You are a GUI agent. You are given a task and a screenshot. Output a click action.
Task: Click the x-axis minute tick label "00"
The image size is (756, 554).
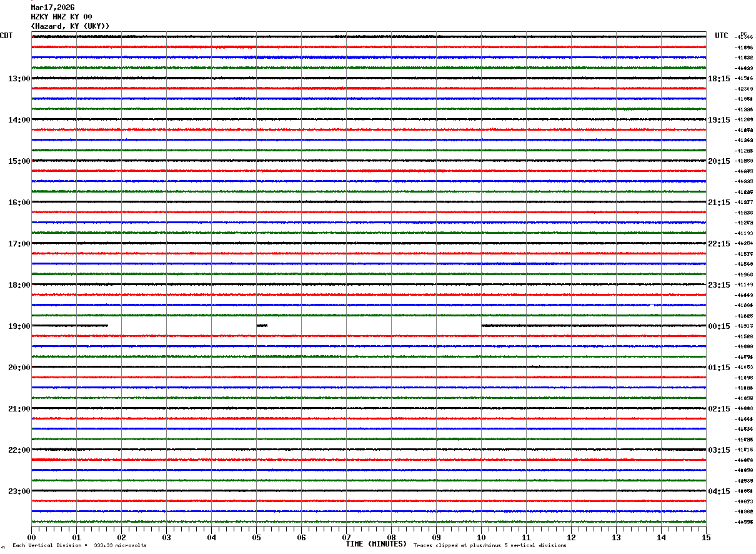31,538
